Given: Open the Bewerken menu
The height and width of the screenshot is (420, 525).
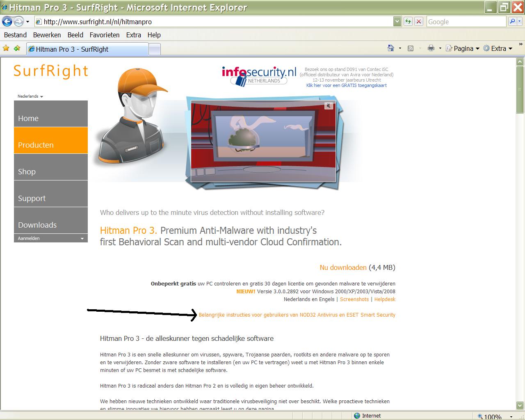Looking at the screenshot, I should 47,35.
